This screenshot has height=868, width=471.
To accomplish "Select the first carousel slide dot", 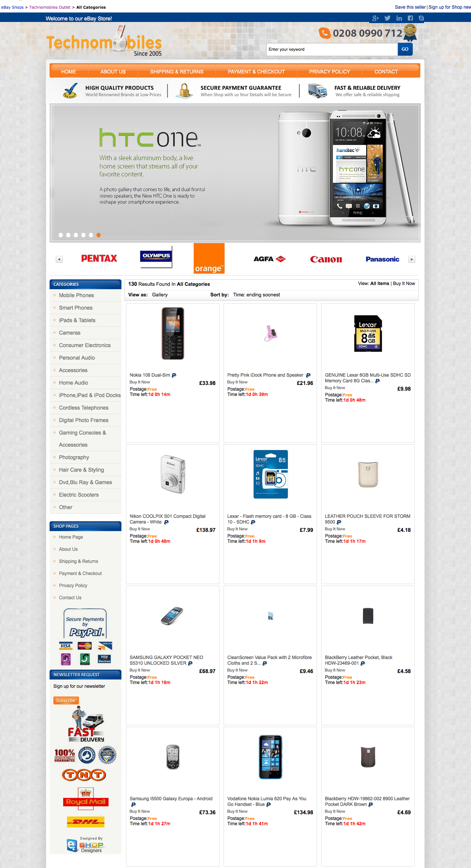I will tap(61, 235).
